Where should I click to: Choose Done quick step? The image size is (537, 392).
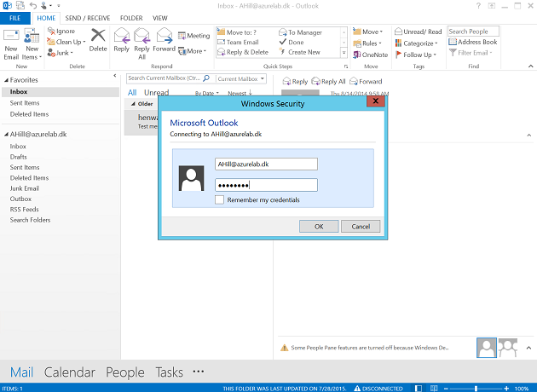click(292, 43)
